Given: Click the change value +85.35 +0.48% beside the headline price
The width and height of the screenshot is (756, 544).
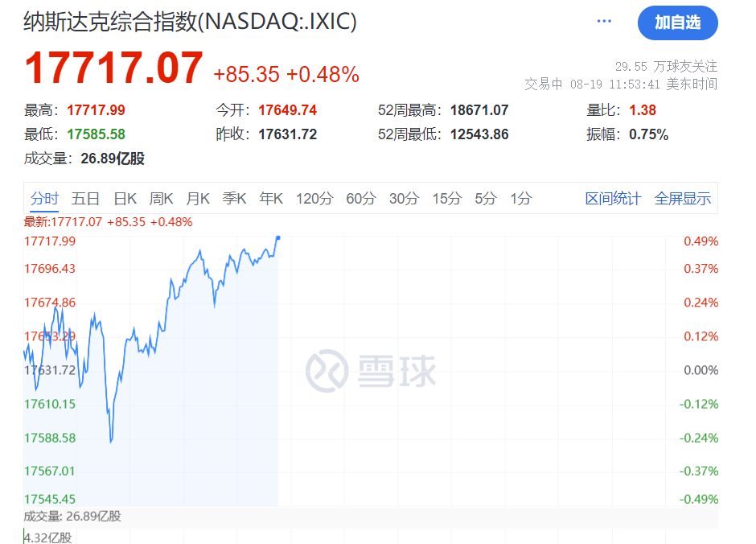Looking at the screenshot, I should click(286, 74).
